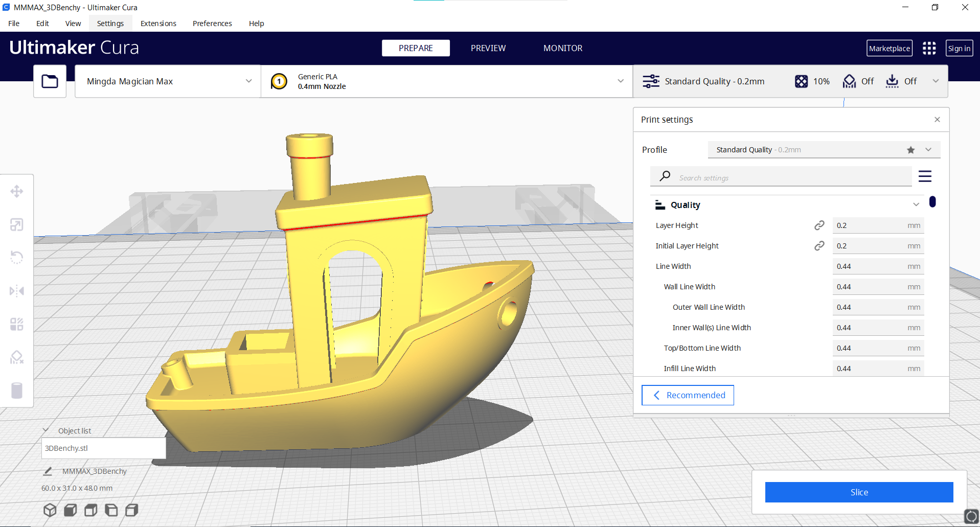Click the Layer Height link icon
This screenshot has width=980, height=527.
819,225
